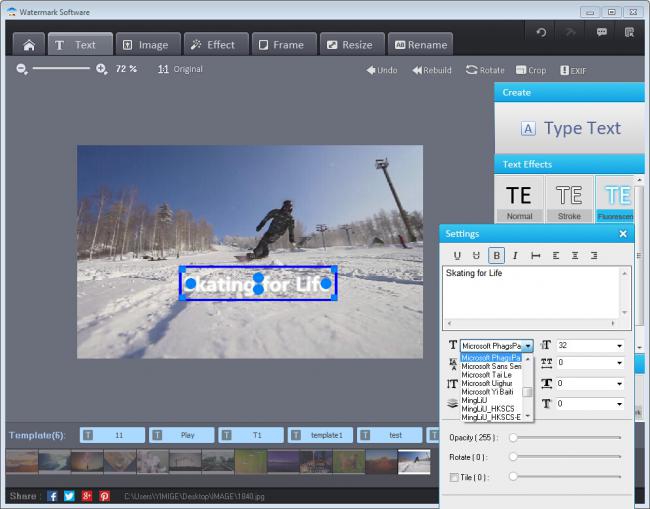The height and width of the screenshot is (509, 650).
Task: Share on Facebook
Action: 52,496
